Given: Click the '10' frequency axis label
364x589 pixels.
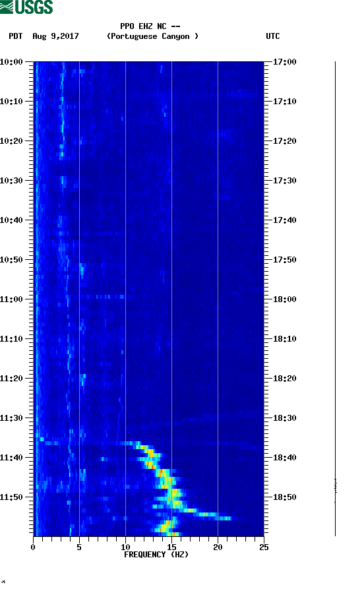Looking at the screenshot, I should (125, 547).
